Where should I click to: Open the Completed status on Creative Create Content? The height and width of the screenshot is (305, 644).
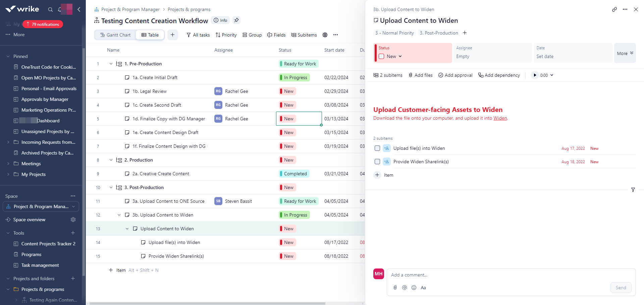(294, 174)
